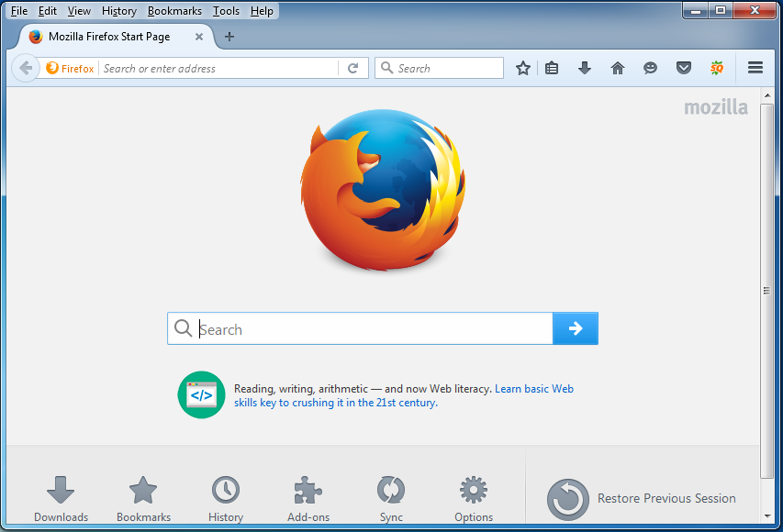Image resolution: width=783 pixels, height=532 pixels.
Task: Click the mozilla wordmark
Action: (x=716, y=106)
